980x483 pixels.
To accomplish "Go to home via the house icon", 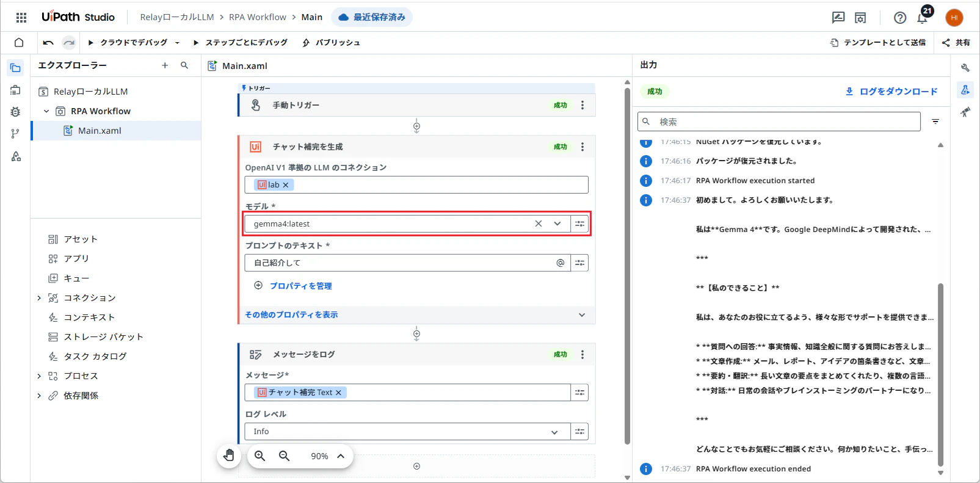I will 19,43.
